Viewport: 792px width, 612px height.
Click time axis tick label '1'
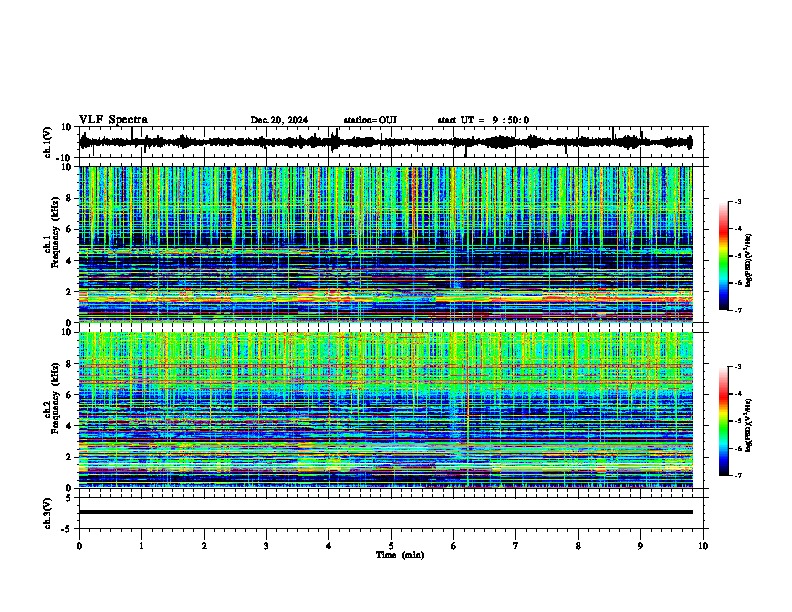141,546
